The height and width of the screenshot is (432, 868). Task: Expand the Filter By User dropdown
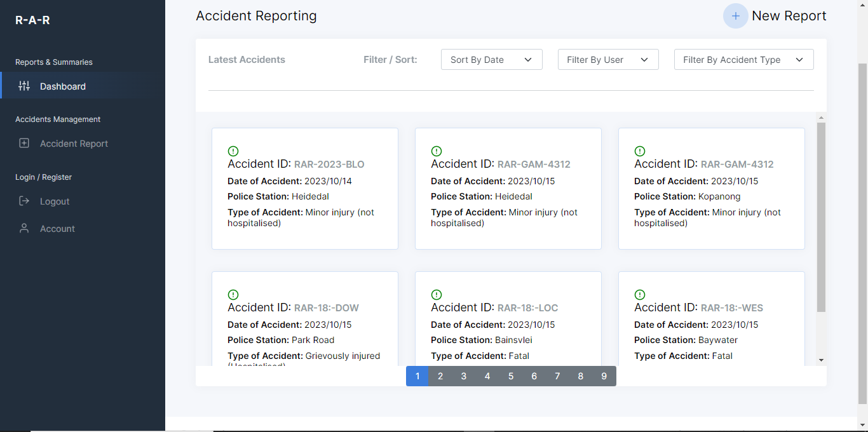pyautogui.click(x=607, y=60)
